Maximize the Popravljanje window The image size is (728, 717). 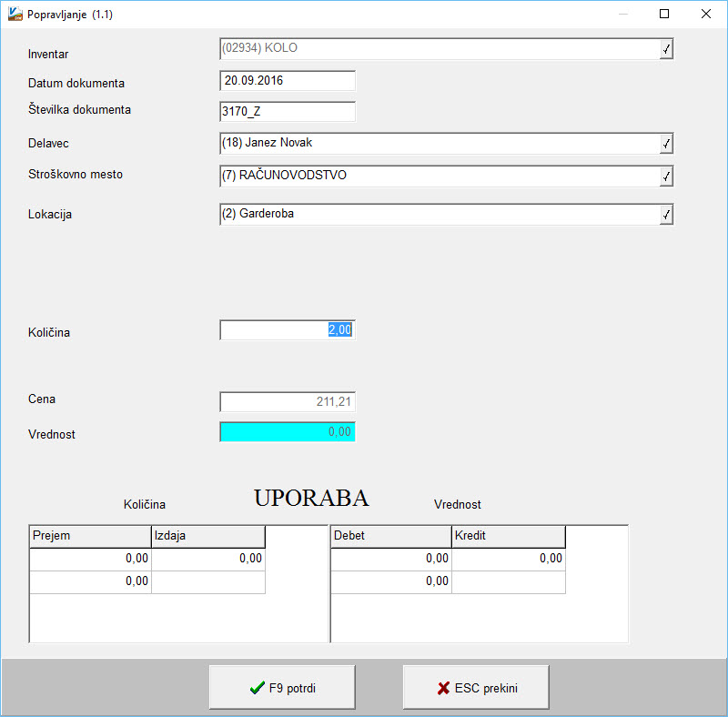coord(664,15)
